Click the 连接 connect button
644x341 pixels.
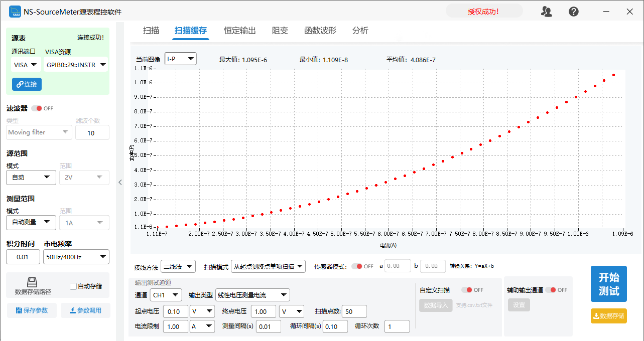point(27,84)
